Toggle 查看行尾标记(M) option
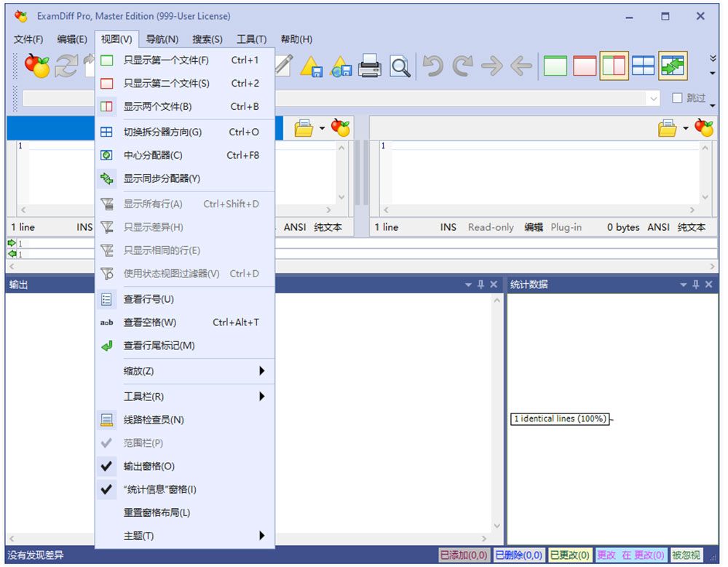 pyautogui.click(x=185, y=346)
